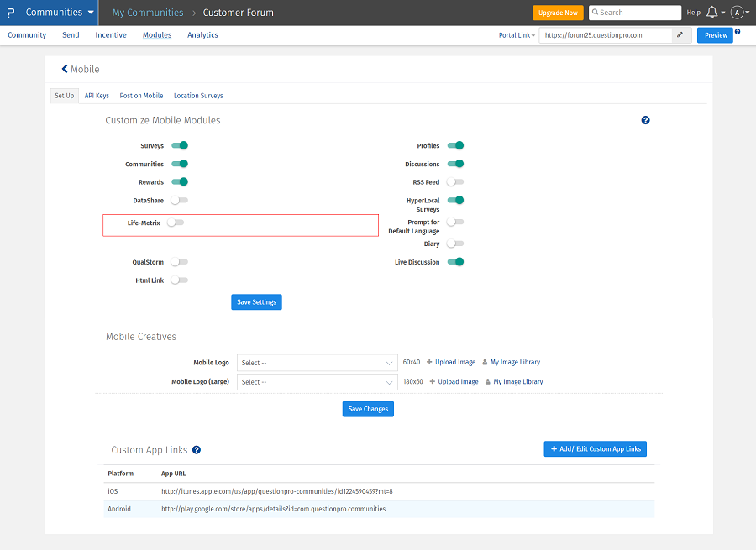Click the help icon next to Preview
Viewport: 756px width, 550px height.
tap(738, 31)
